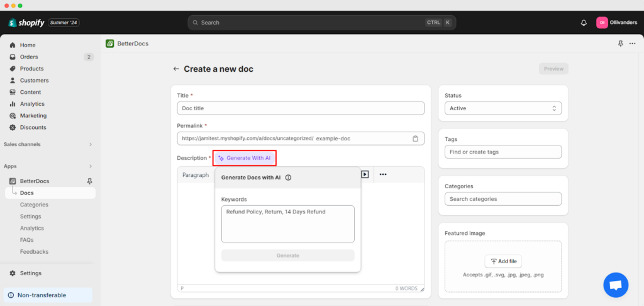The image size is (644, 306).
Task: Copy permalink with clipboard icon
Action: point(415,139)
